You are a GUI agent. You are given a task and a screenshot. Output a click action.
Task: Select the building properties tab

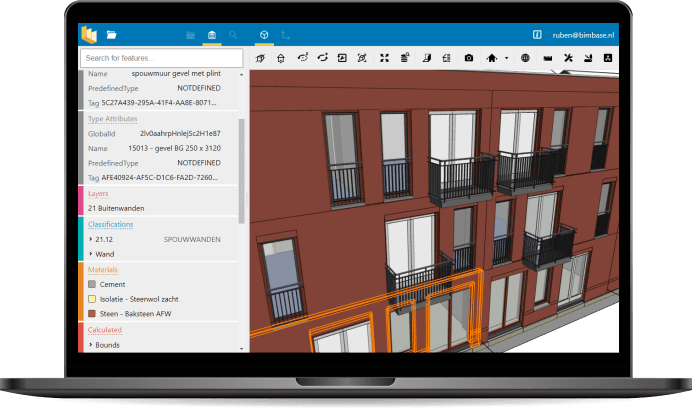tap(211, 35)
